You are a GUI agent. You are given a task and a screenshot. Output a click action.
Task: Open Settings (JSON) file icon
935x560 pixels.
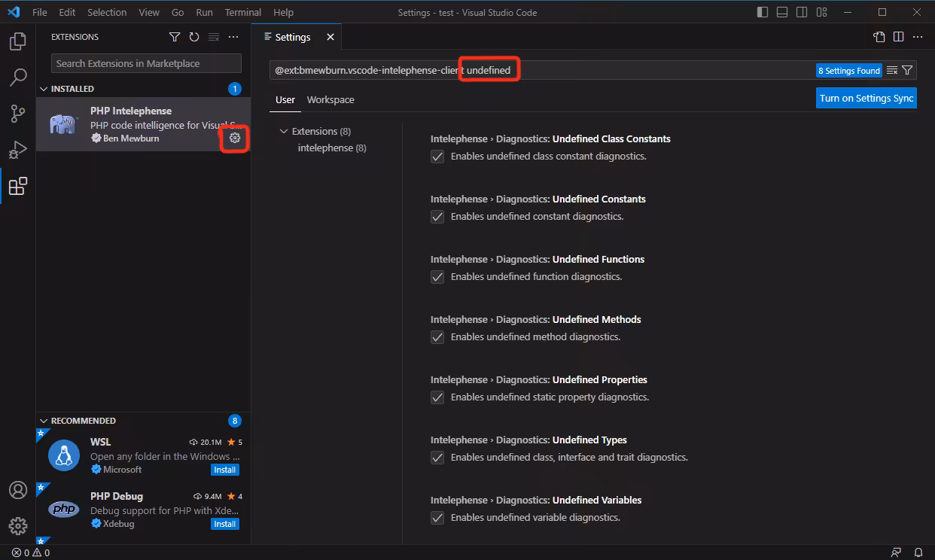point(879,37)
